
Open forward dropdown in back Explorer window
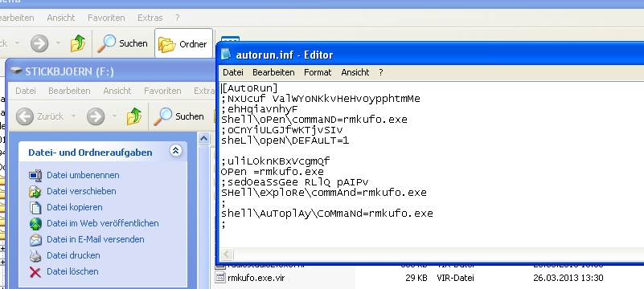58,43
